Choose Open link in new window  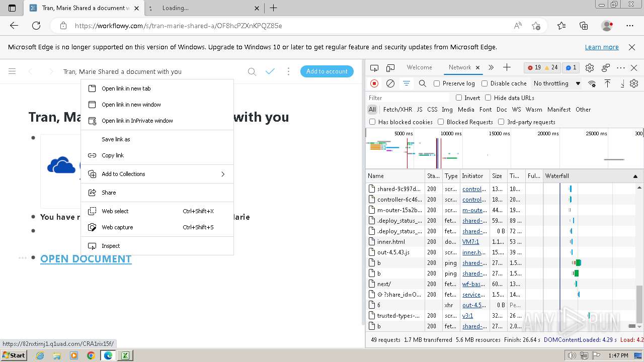(x=157, y=105)
